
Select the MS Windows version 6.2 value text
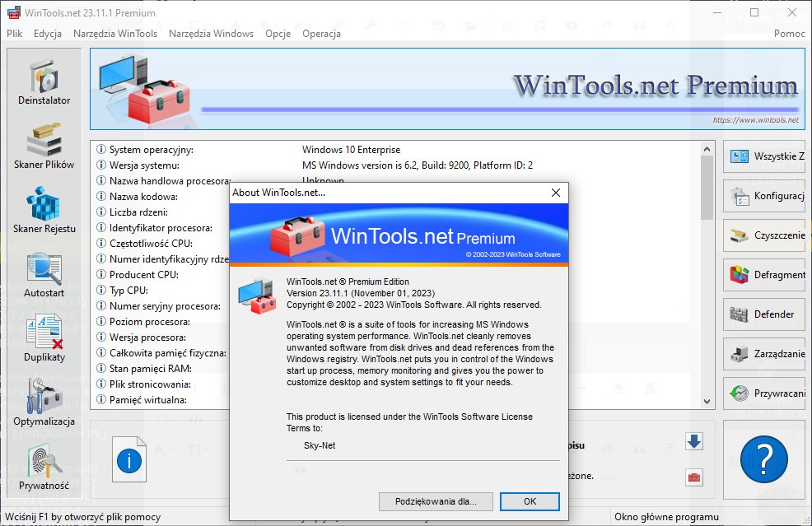point(418,165)
